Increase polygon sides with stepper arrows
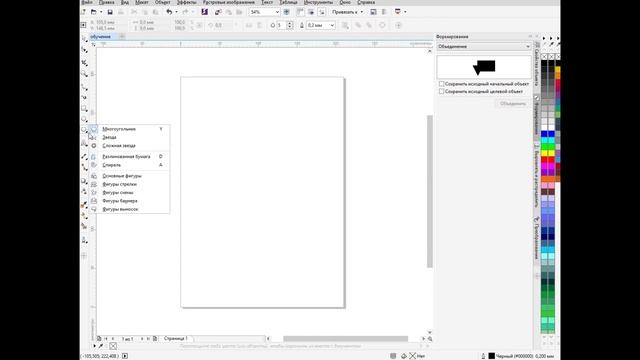 pyautogui.click(x=290, y=23)
